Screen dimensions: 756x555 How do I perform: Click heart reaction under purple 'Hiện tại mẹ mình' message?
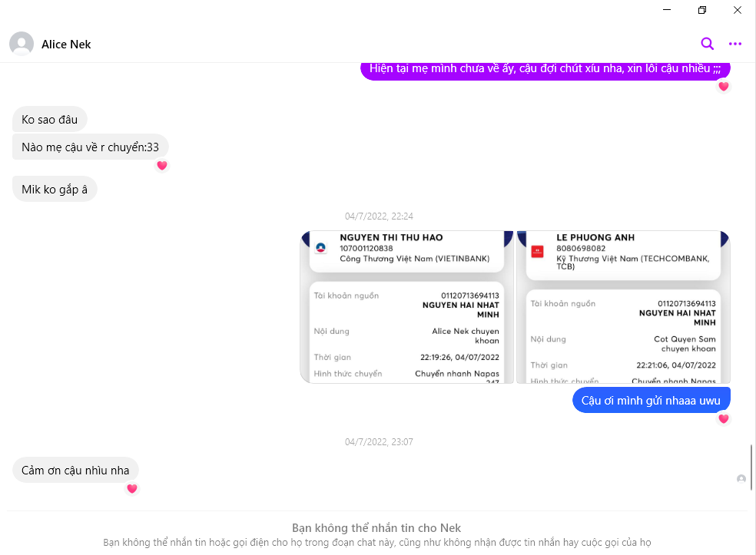[x=723, y=86]
